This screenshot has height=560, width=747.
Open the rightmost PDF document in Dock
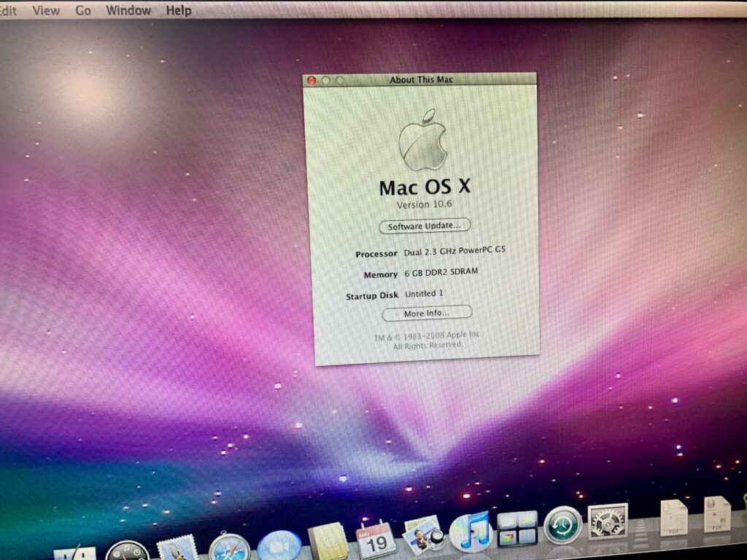[717, 514]
